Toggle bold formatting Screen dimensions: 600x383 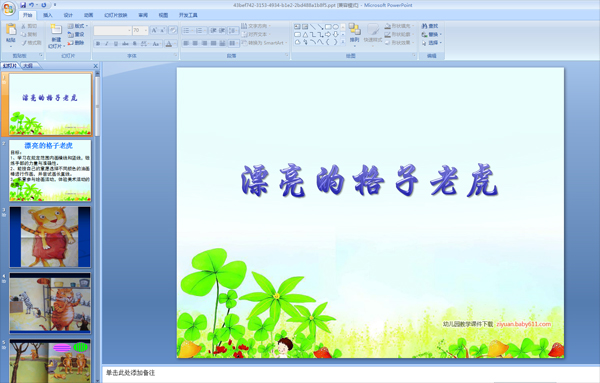pos(98,44)
